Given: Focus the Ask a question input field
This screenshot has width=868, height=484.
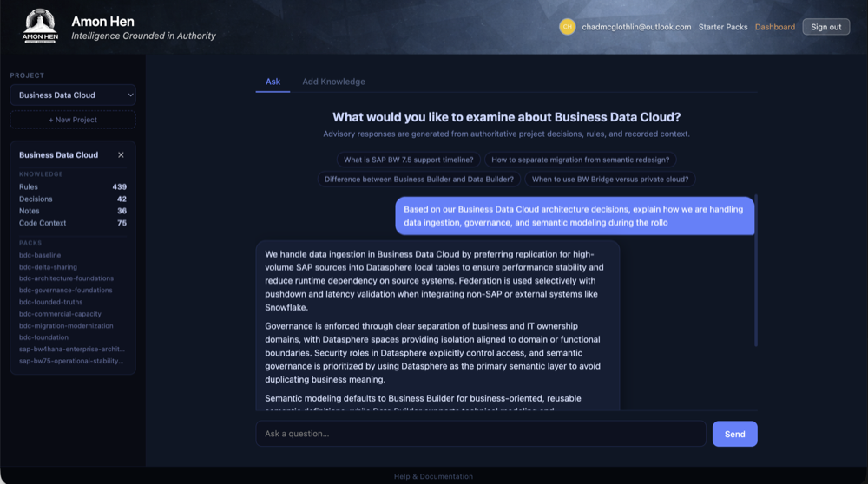Looking at the screenshot, I should coord(480,434).
